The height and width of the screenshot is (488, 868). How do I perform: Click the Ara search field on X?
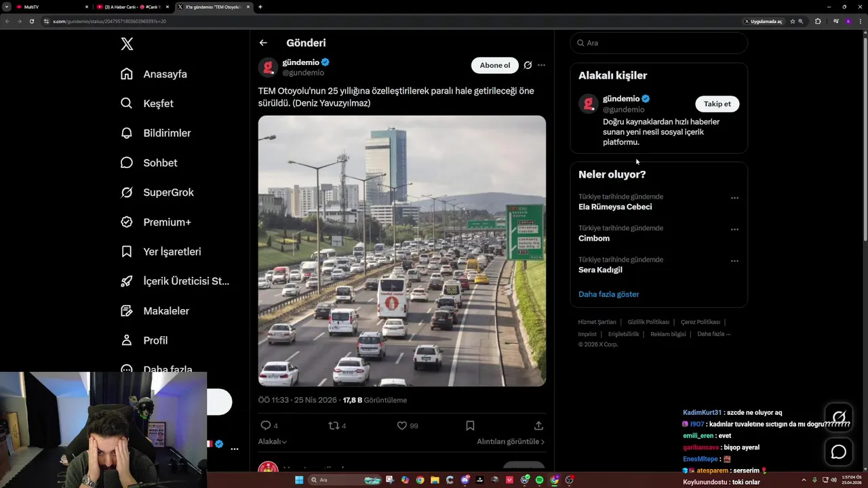[x=659, y=43]
